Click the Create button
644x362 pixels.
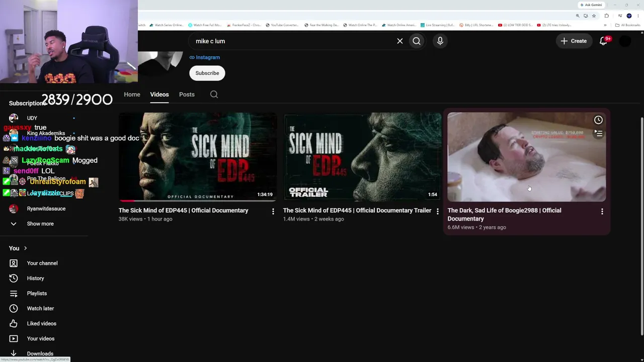click(x=574, y=41)
